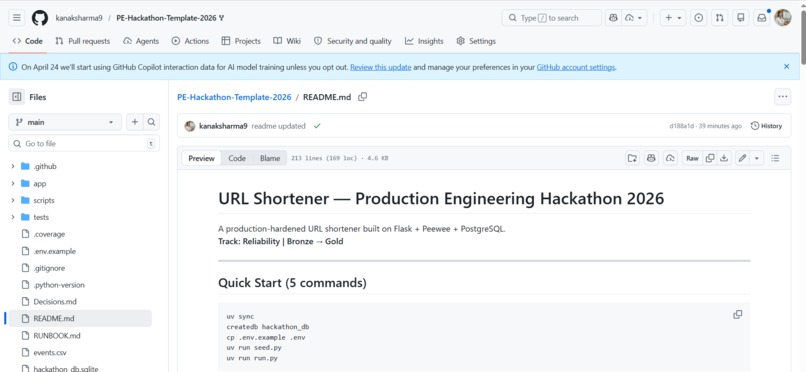Viewport: 806px width, 372px height.
Task: Open the repository Settings tab
Action: click(476, 41)
